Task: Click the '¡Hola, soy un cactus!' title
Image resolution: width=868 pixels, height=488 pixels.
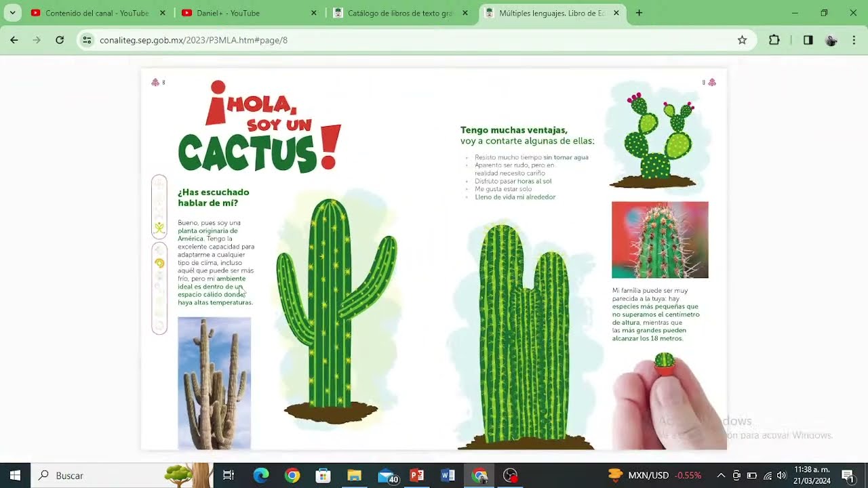Action: tap(259, 126)
